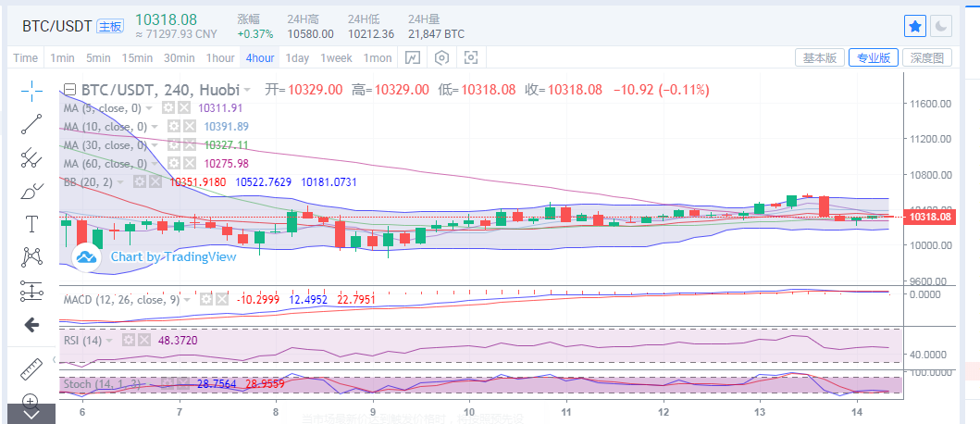This screenshot has width=980, height=424.
Task: Toggle night mode moon button
Action: point(940,26)
